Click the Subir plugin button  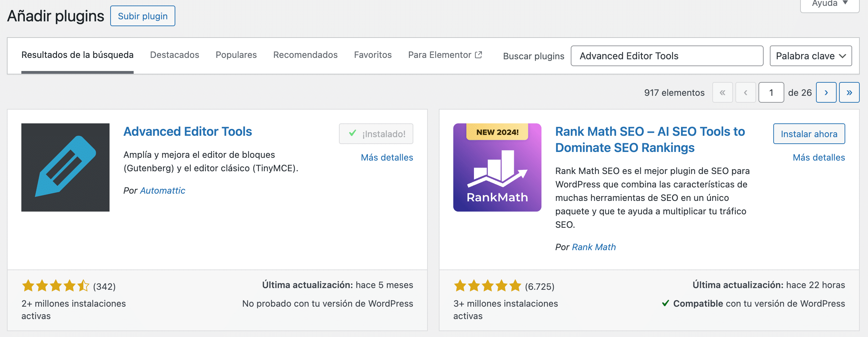(x=143, y=16)
